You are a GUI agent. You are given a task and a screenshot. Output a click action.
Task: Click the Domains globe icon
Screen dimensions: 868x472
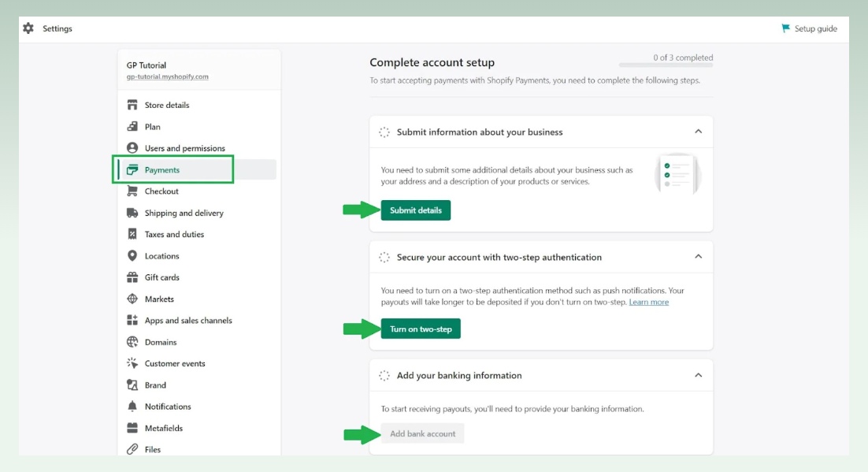point(132,342)
